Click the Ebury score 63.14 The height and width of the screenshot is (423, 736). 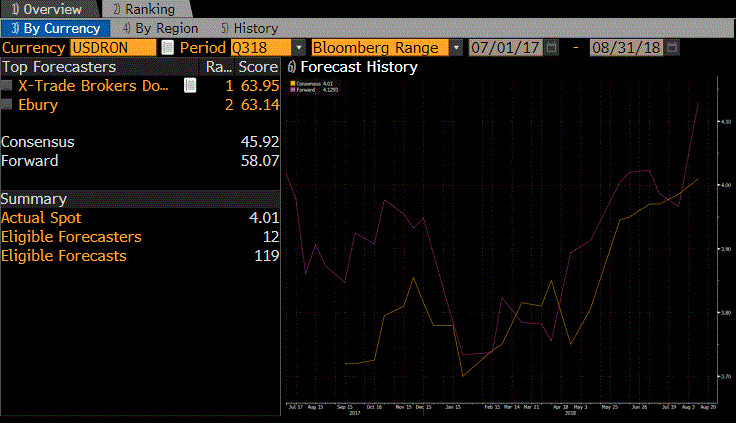[x=260, y=104]
